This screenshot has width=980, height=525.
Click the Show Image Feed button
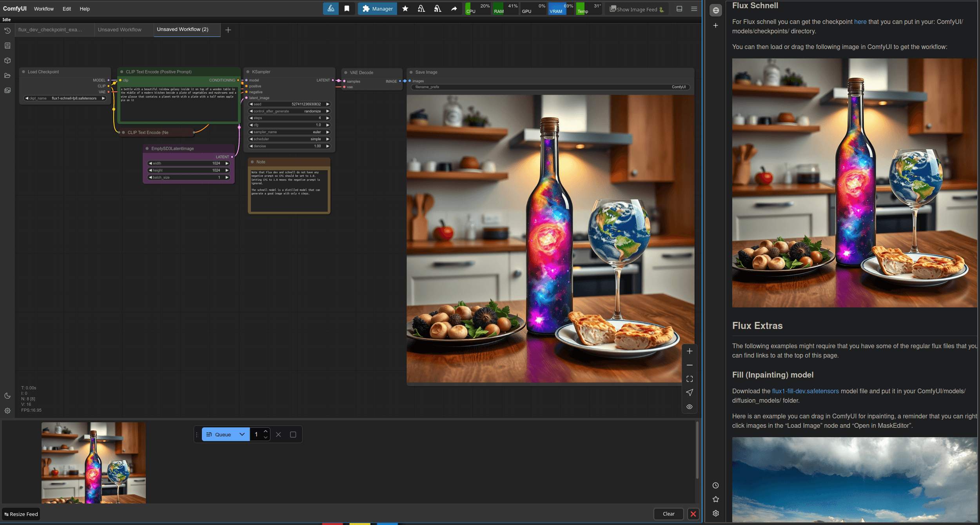637,9
